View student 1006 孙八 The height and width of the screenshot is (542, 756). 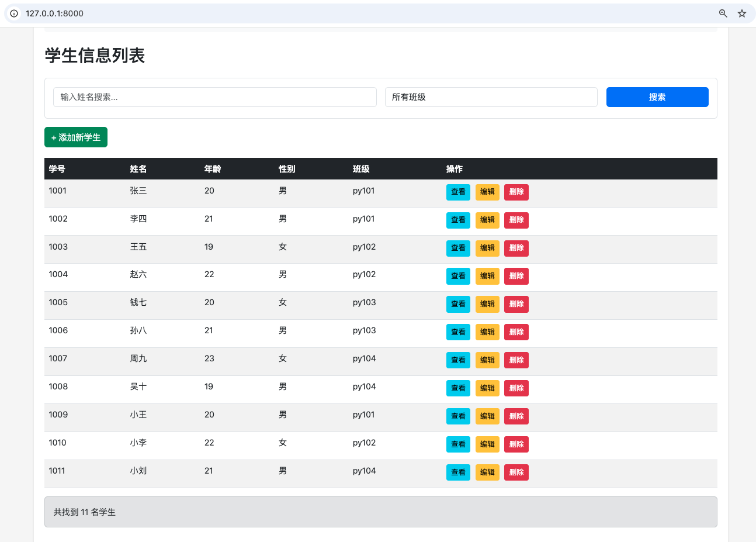(458, 332)
